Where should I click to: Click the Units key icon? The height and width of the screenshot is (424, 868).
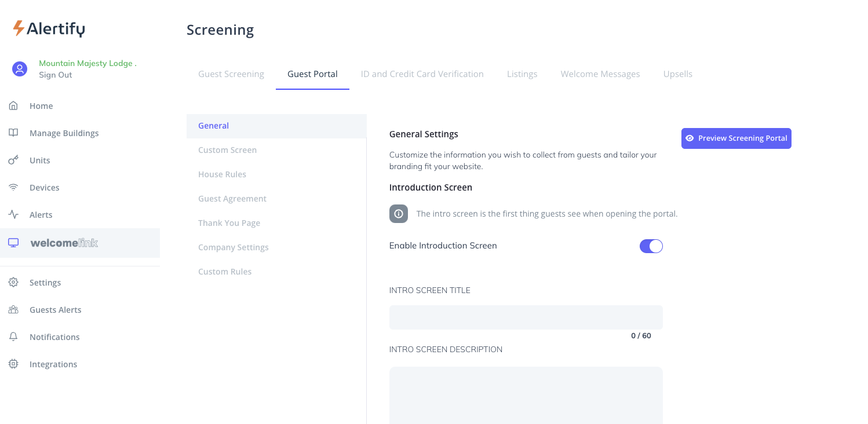tap(13, 160)
